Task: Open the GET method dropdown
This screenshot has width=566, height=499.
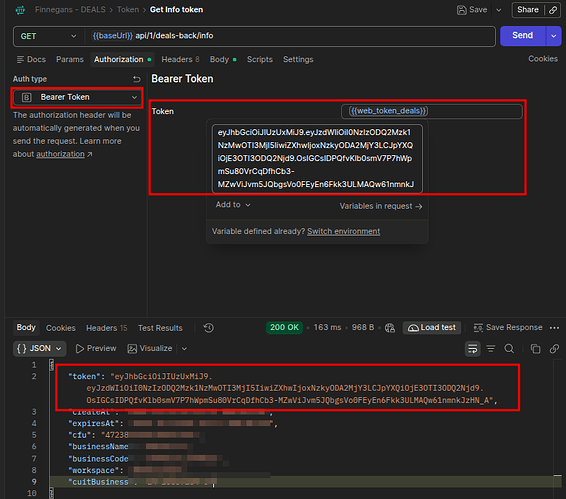Action: (48, 36)
